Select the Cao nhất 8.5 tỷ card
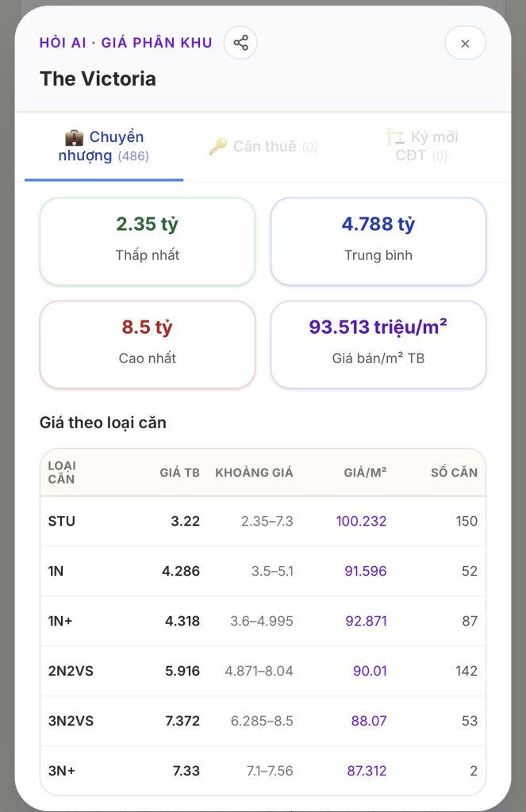526x812 pixels. pos(148,344)
